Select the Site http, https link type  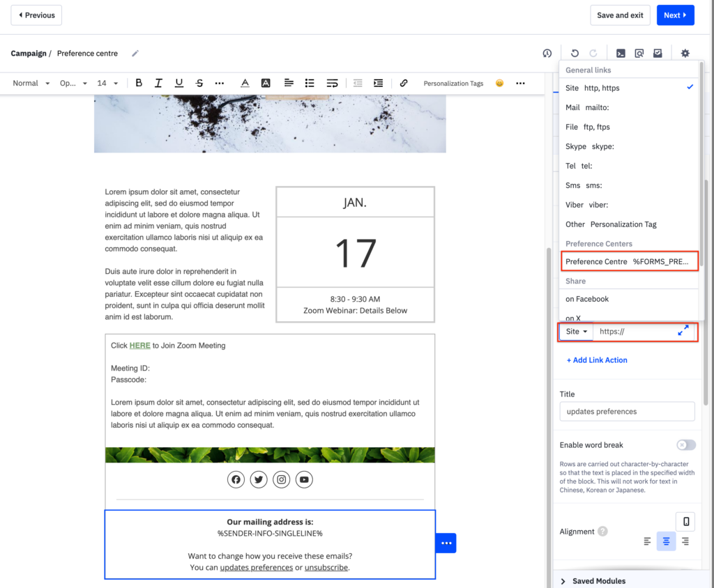pyautogui.click(x=628, y=88)
